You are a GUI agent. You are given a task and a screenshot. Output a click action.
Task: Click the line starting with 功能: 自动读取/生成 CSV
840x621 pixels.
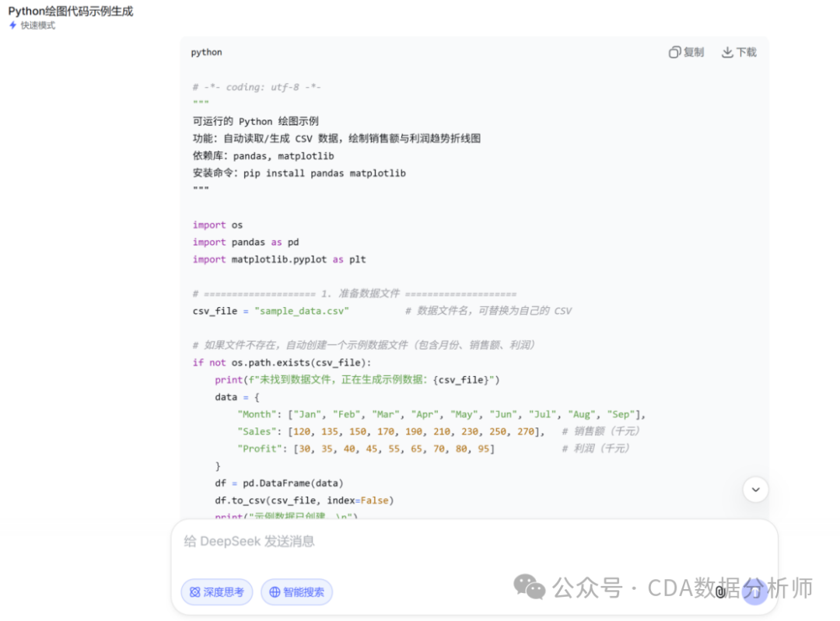pos(337,138)
